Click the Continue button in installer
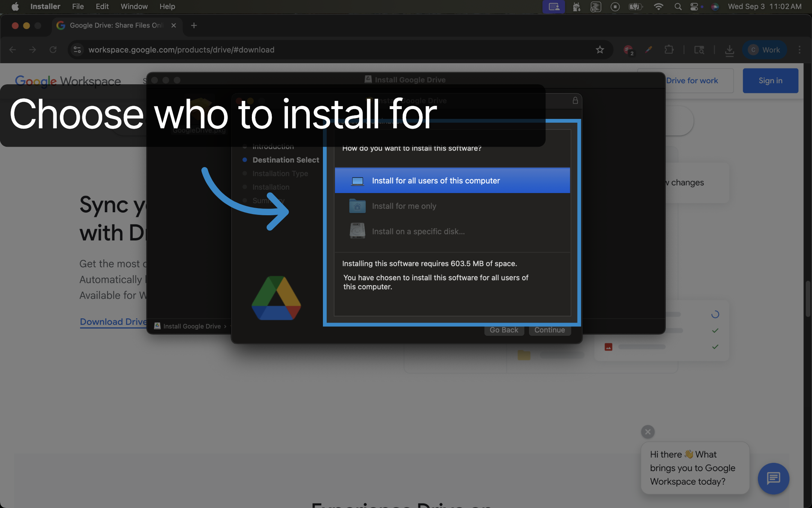812x508 pixels. click(550, 330)
